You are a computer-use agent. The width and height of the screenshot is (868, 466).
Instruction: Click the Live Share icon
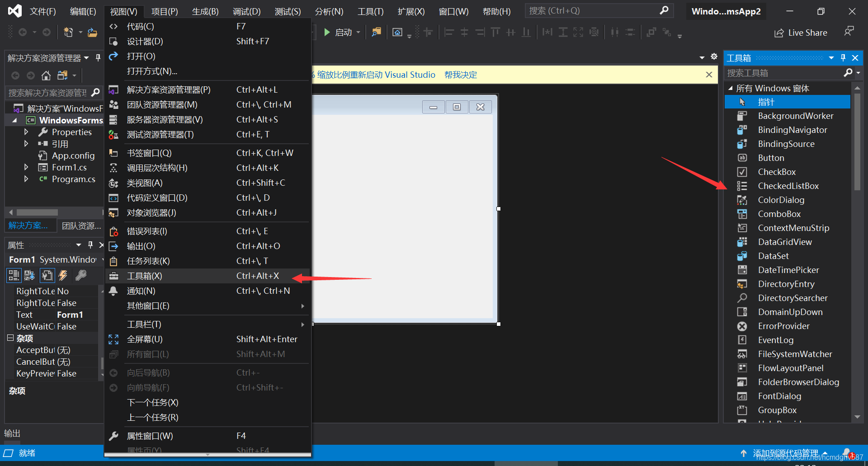[x=778, y=33]
